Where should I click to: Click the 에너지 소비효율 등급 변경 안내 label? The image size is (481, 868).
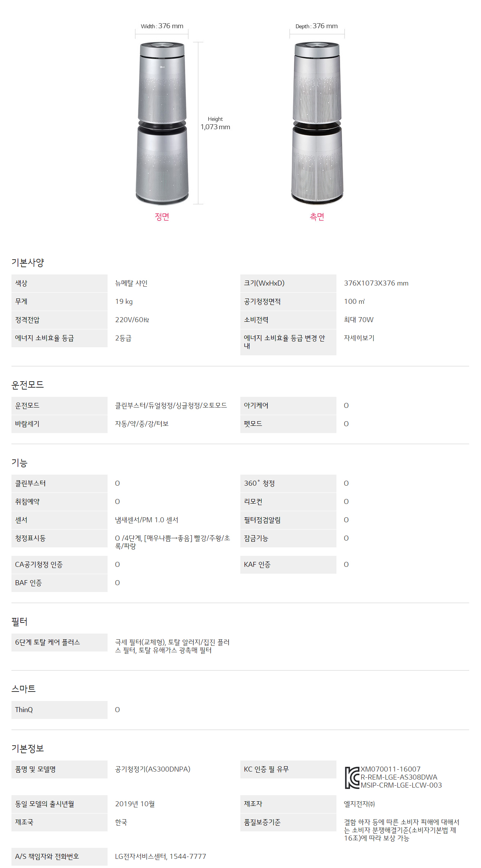click(x=288, y=342)
